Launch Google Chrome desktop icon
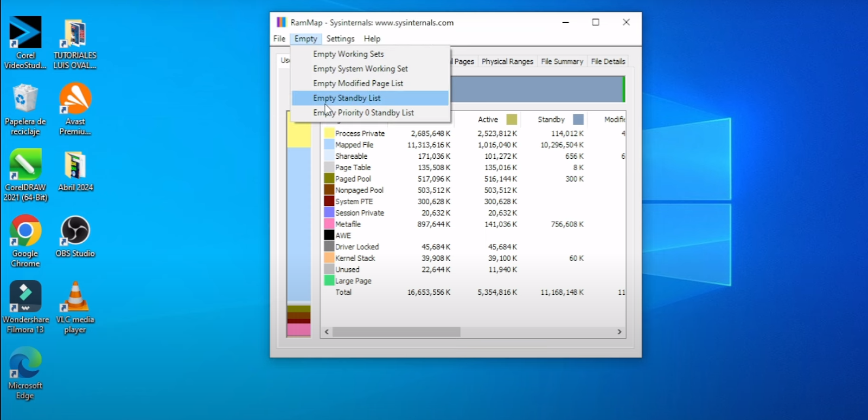Image resolution: width=868 pixels, height=420 pixels. point(25,241)
